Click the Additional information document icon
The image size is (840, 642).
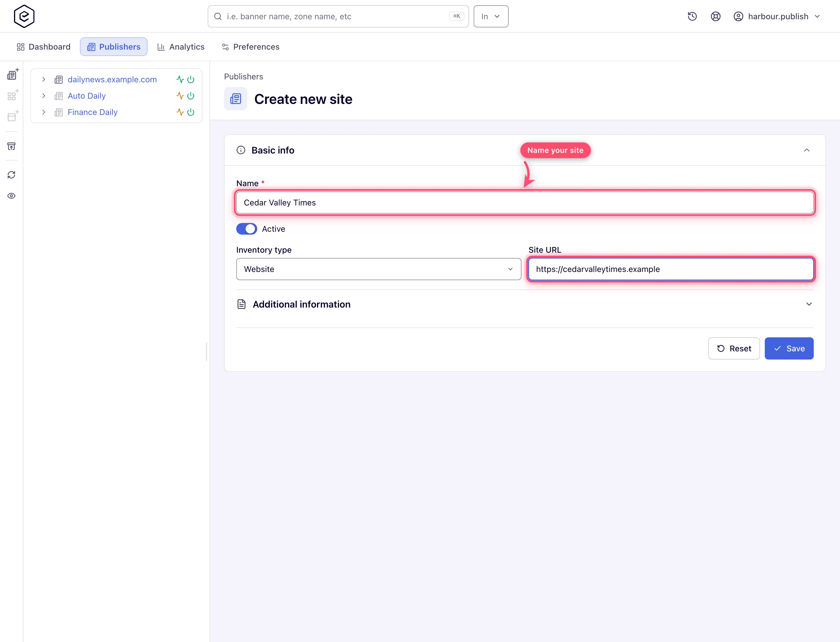coord(242,304)
